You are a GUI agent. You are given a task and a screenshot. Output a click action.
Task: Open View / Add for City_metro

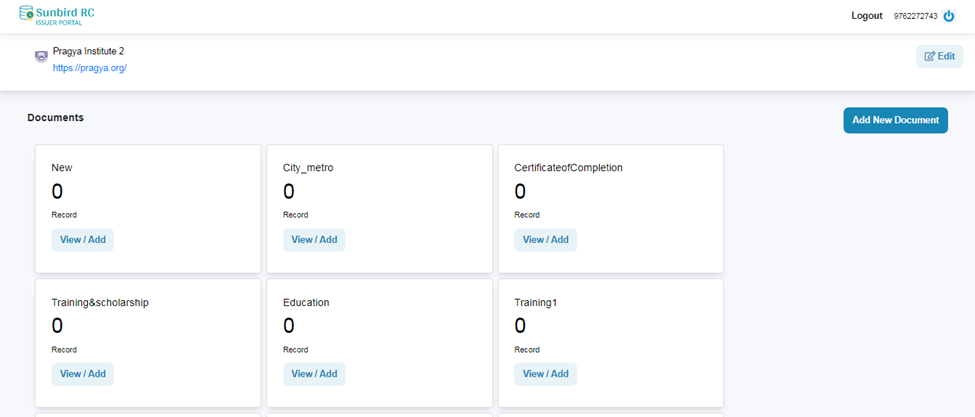(314, 240)
